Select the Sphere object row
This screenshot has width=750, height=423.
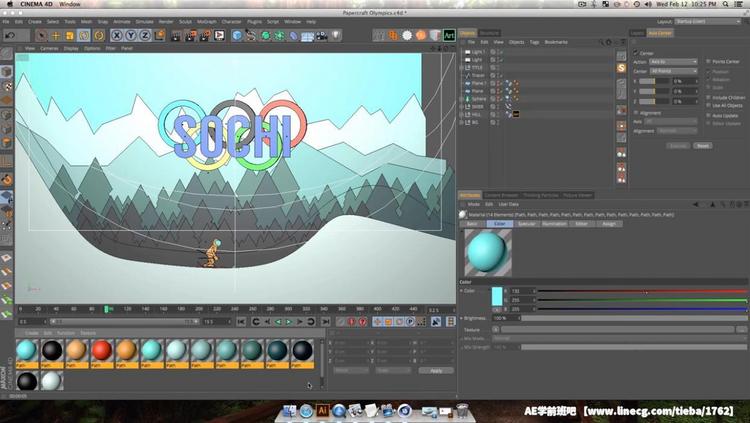pyautogui.click(x=479, y=99)
